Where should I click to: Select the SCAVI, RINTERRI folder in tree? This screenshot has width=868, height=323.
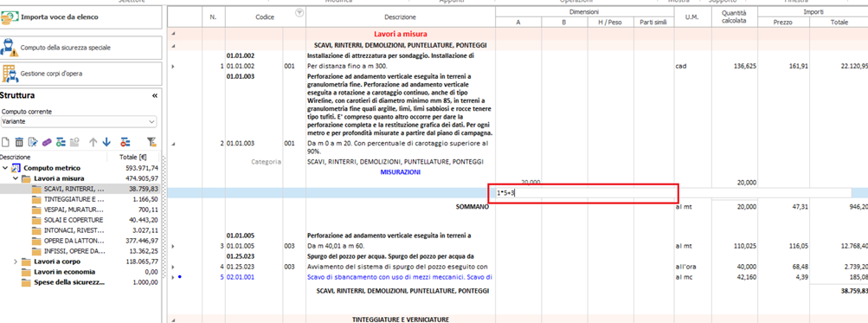click(x=74, y=189)
